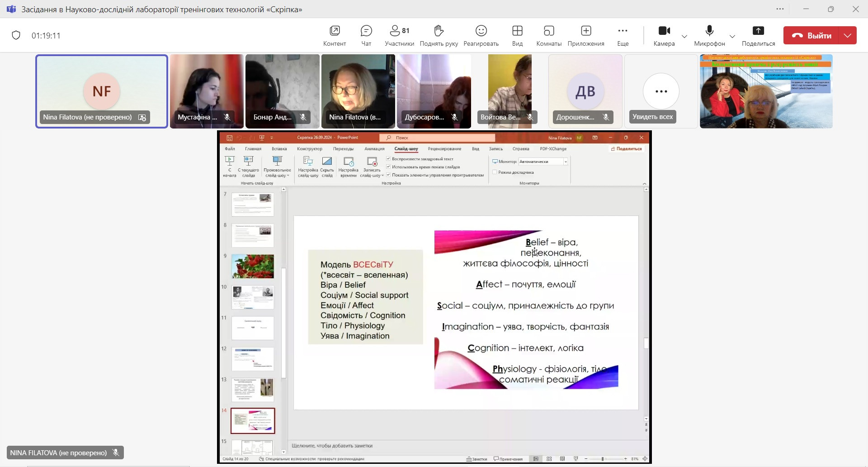
Task: Click the zoom in plus button in PowerPoint
Action: (626, 459)
